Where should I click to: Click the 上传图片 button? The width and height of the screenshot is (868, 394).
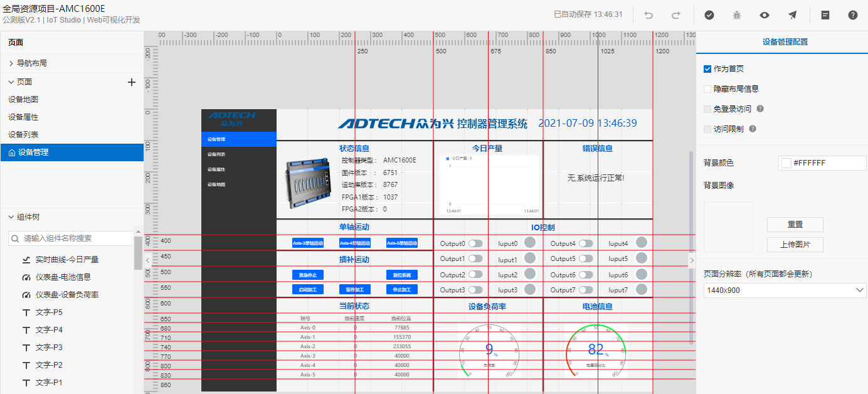pyautogui.click(x=795, y=245)
